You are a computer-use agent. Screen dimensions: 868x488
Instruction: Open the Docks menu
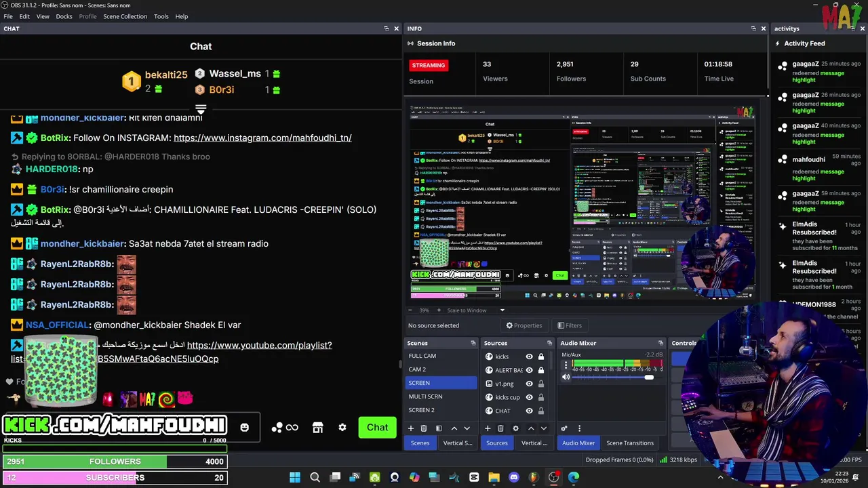point(64,16)
